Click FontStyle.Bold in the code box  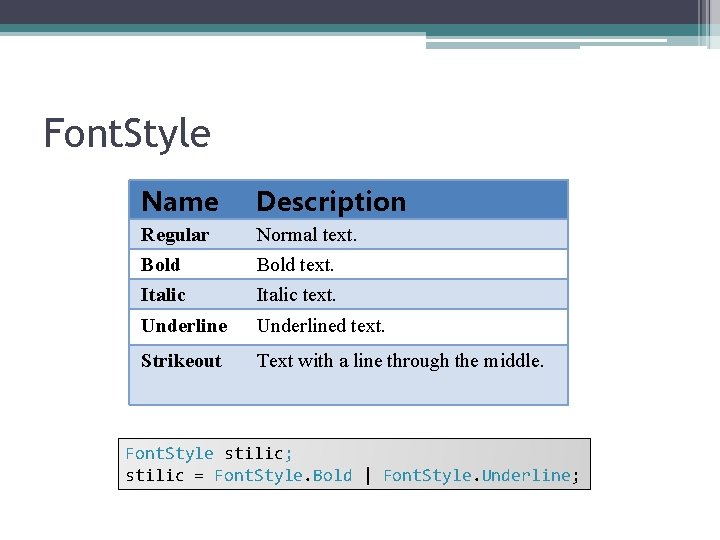coord(283,475)
